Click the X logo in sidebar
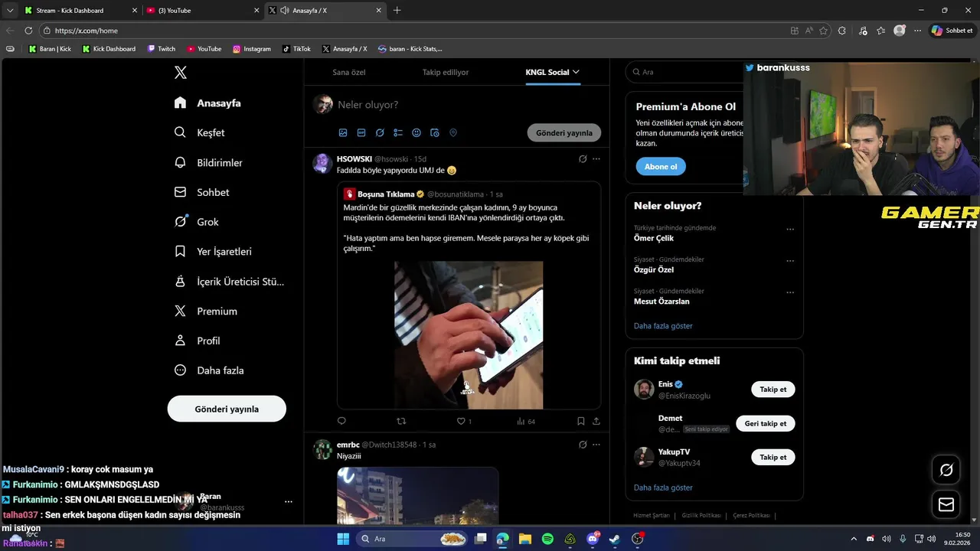Screen dimensions: 980x551 click(181, 73)
